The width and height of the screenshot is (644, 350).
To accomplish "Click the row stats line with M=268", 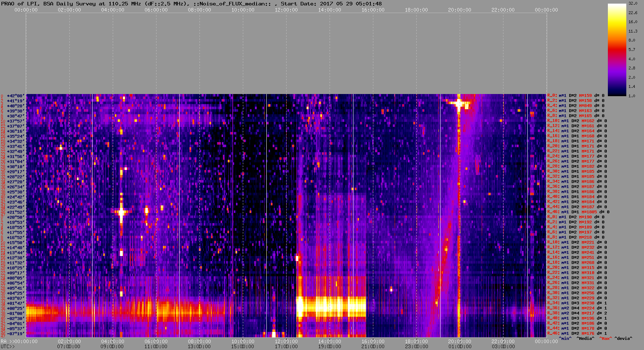I will (577, 263).
